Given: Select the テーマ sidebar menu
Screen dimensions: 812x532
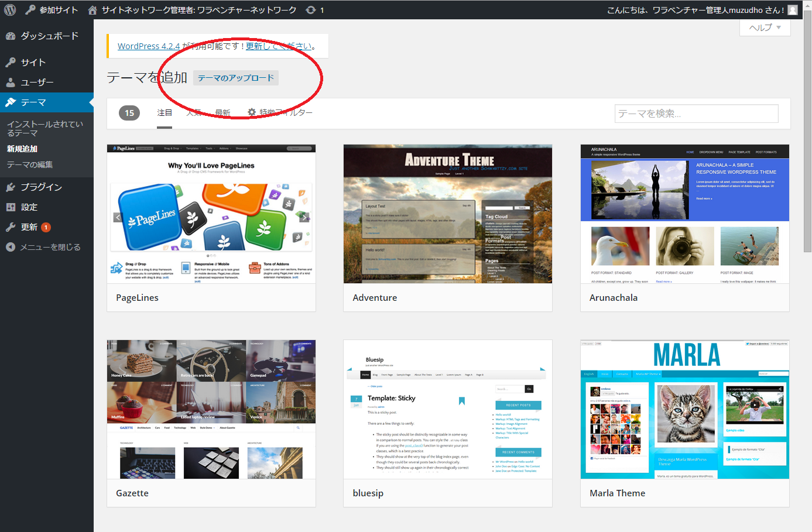Looking at the screenshot, I should point(47,102).
